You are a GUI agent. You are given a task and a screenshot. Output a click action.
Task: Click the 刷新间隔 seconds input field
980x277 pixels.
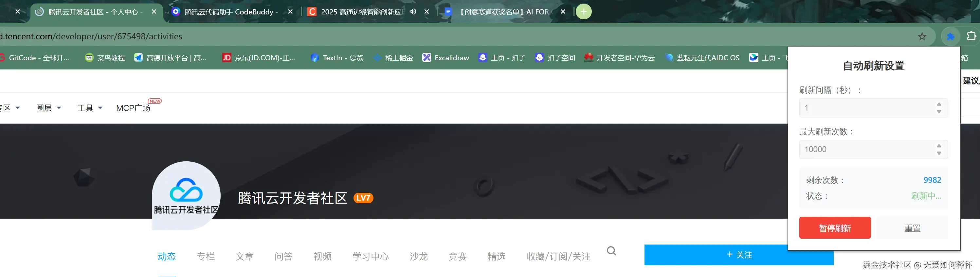click(873, 108)
